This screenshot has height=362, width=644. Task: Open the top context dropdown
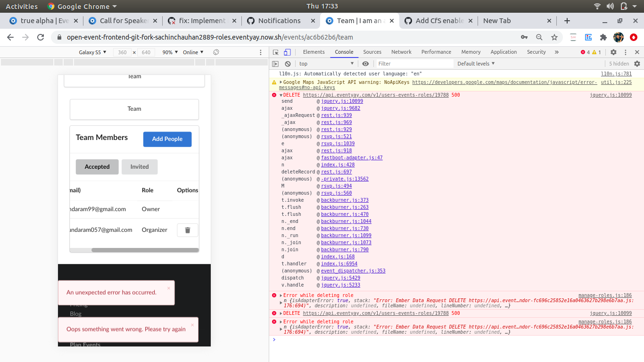pos(326,64)
